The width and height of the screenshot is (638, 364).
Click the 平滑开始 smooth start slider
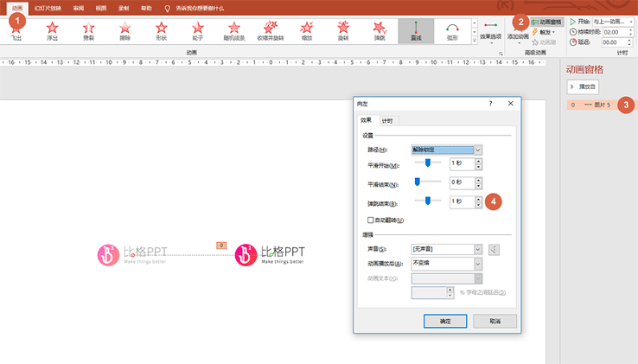[x=428, y=163]
